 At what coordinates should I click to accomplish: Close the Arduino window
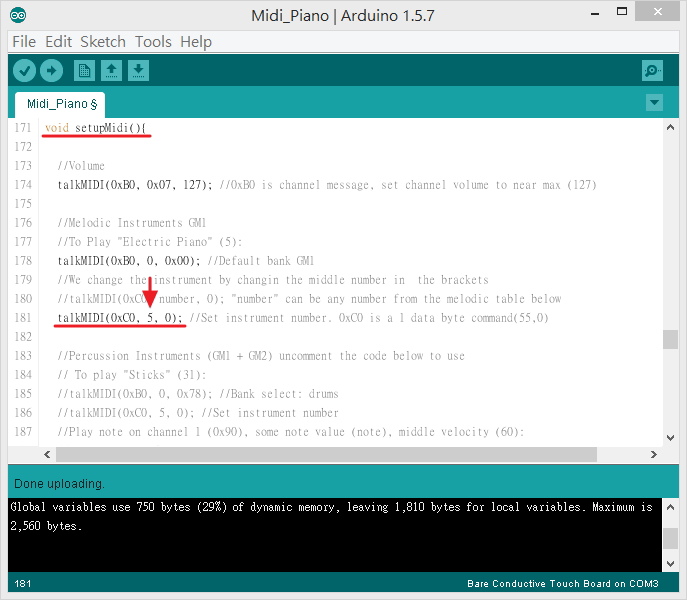coord(657,11)
